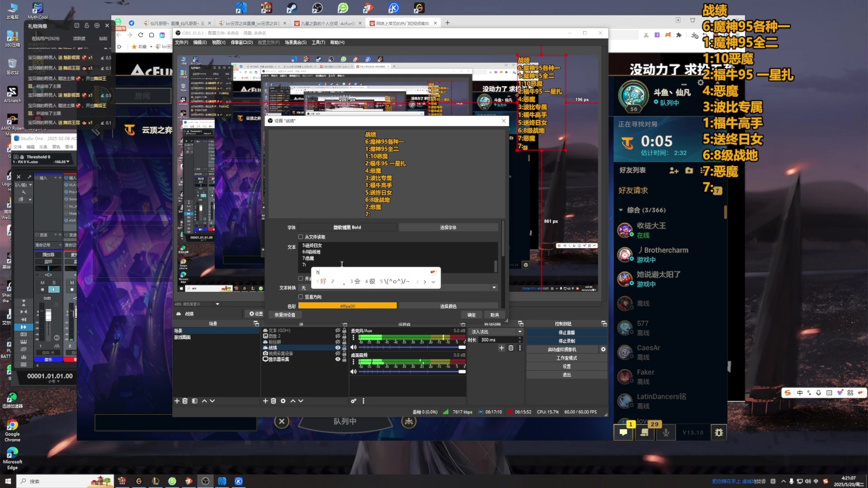The image size is (868, 488).
Task: Move source up in the sources list
Action: pyautogui.click(x=293, y=401)
